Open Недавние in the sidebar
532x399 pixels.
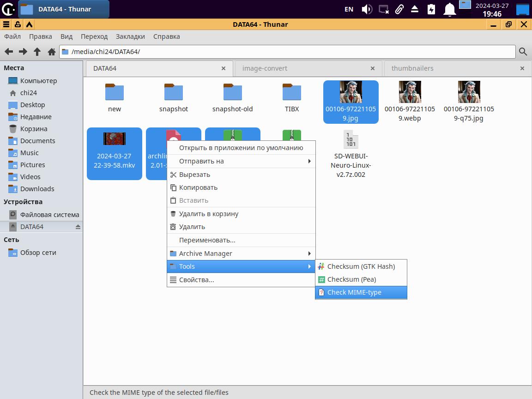pos(42,117)
